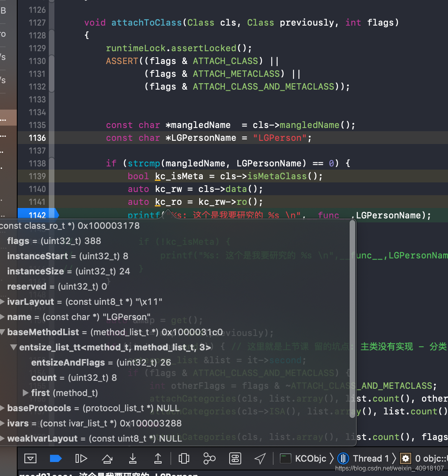Step over the current line
The width and height of the screenshot is (448, 476).
[x=107, y=458]
